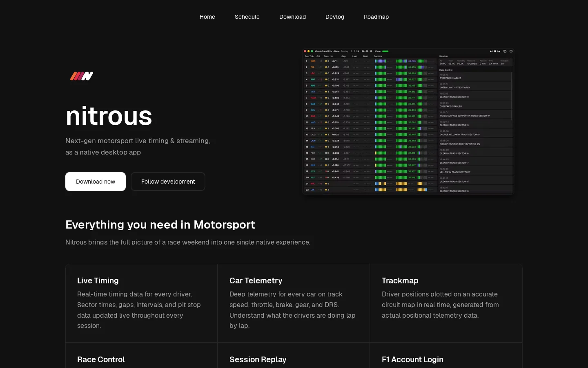Select the Car Telemetry card title
Image resolution: width=588 pixels, height=368 pixels.
coord(256,280)
